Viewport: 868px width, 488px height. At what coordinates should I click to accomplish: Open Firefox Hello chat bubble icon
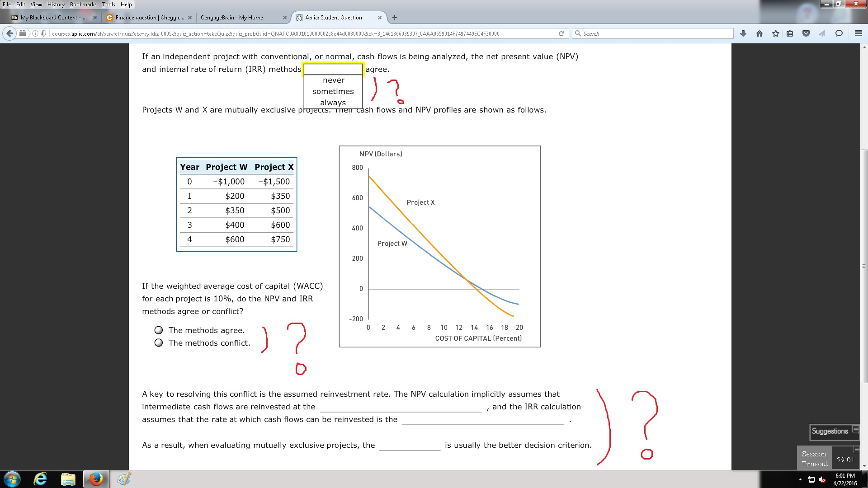[839, 33]
